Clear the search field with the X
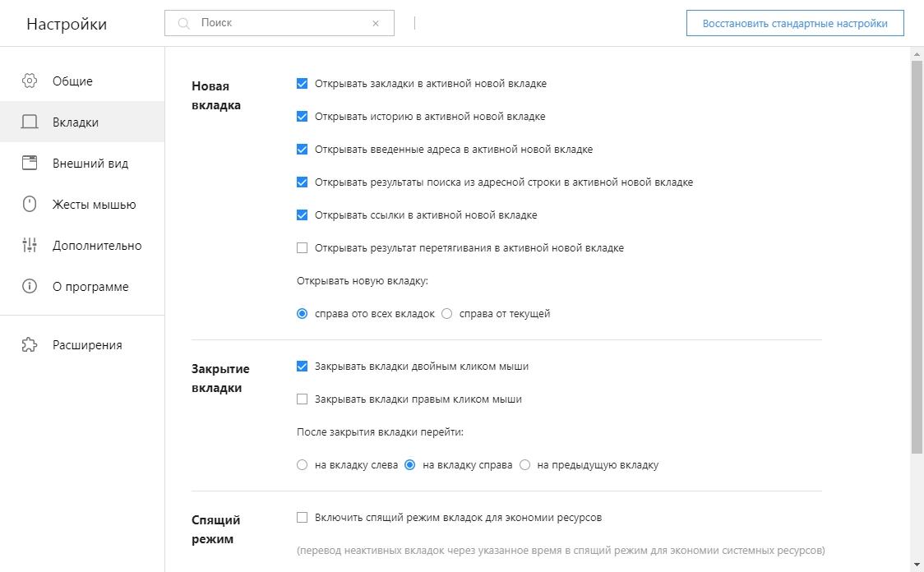 [376, 24]
